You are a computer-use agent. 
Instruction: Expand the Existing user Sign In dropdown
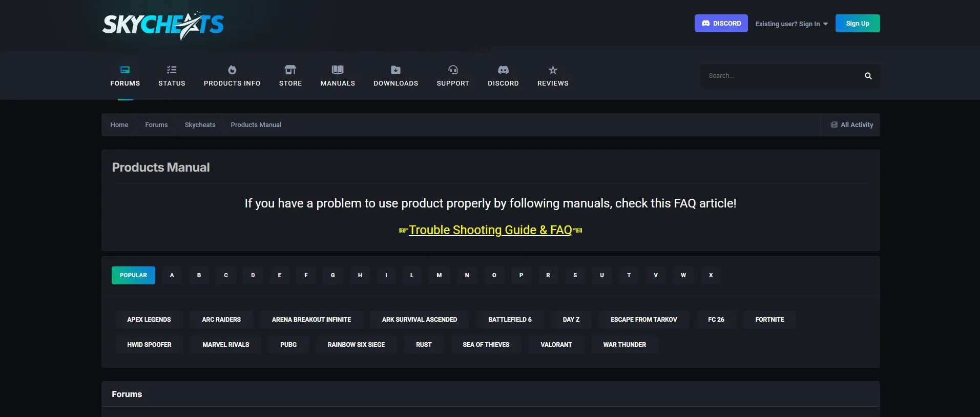(791, 24)
